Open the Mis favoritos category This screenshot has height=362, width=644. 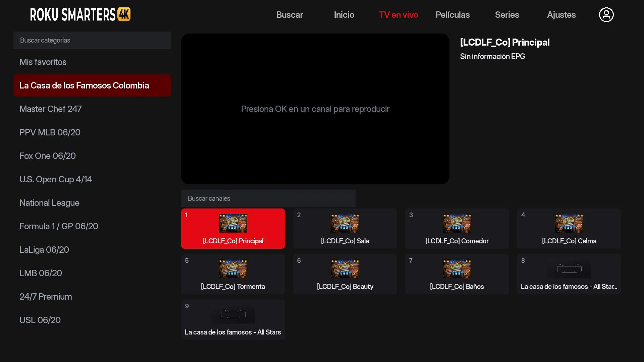coord(92,62)
